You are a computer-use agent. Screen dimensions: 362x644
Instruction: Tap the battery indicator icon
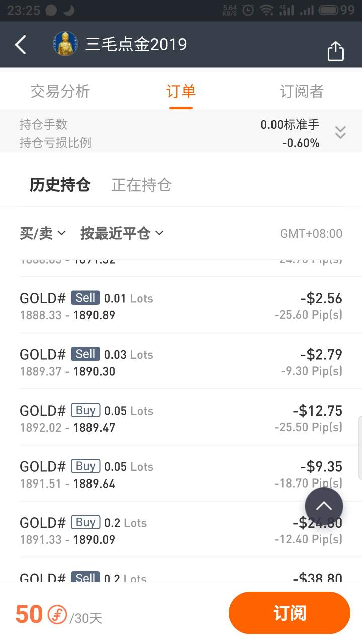pyautogui.click(x=328, y=10)
